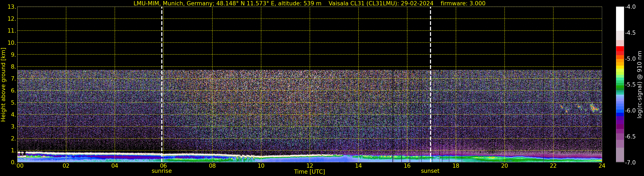Click the time axis tick '00'

coord(20,166)
